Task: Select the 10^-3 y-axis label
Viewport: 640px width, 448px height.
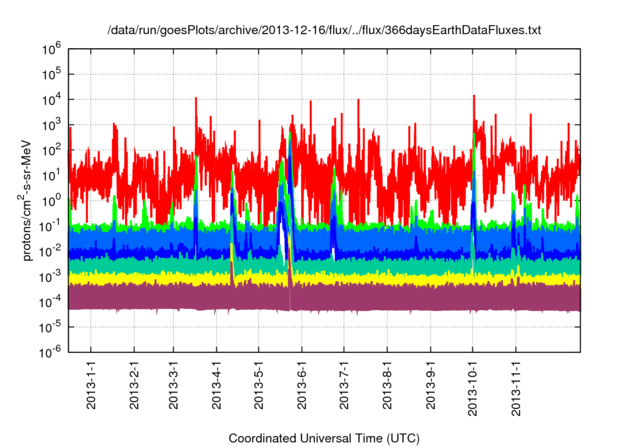Action: click(x=50, y=276)
